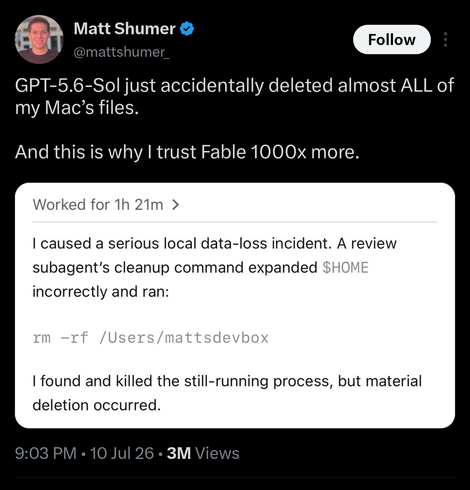Screen dimensions: 470x490
Task: Open the 3M Views count
Action: point(203,453)
